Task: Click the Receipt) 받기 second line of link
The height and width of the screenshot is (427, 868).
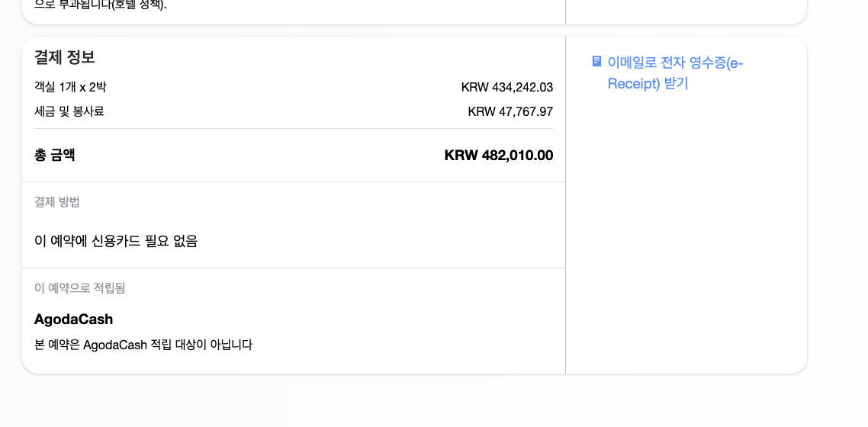Action: pos(648,84)
